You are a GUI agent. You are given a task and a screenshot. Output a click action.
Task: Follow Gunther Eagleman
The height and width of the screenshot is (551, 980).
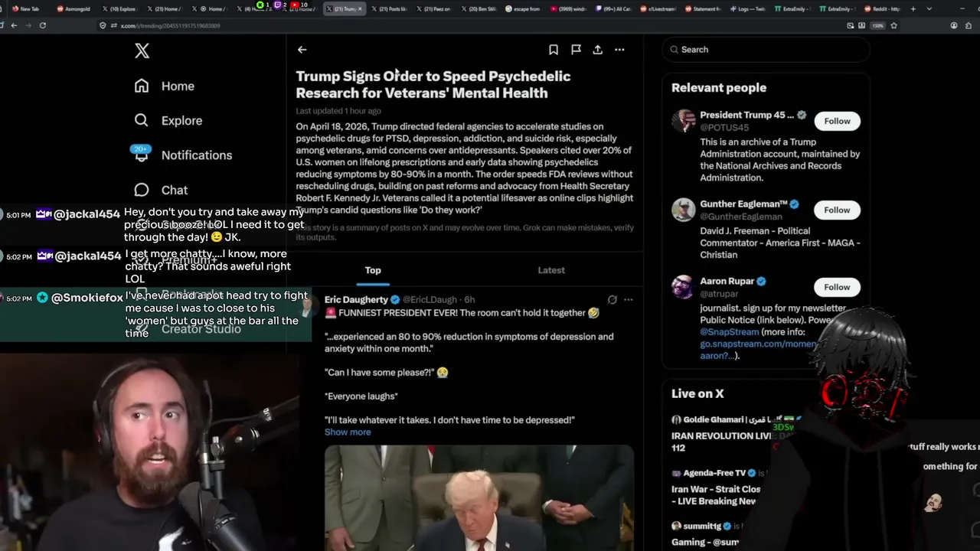point(837,210)
